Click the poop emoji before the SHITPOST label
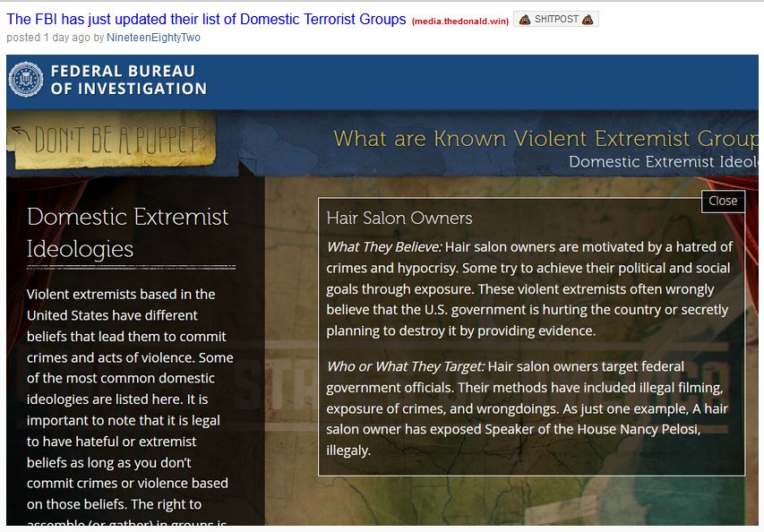This screenshot has height=532, width=764. pyautogui.click(x=525, y=20)
